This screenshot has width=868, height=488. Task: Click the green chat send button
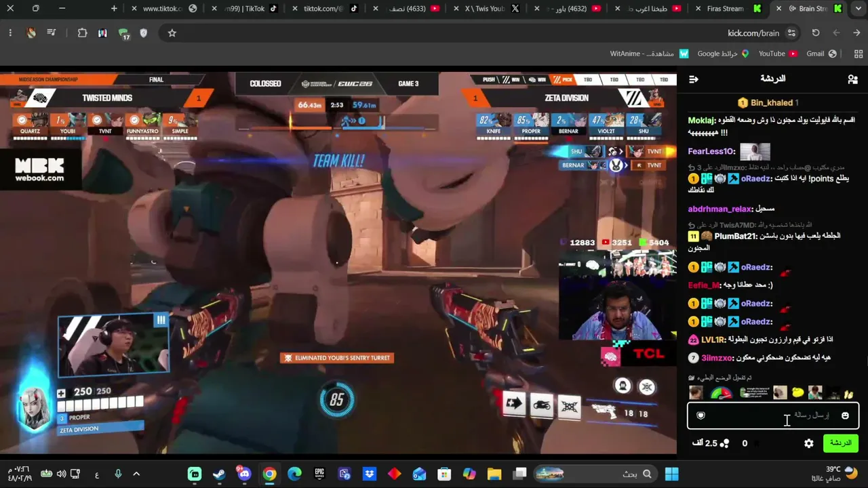pos(840,443)
